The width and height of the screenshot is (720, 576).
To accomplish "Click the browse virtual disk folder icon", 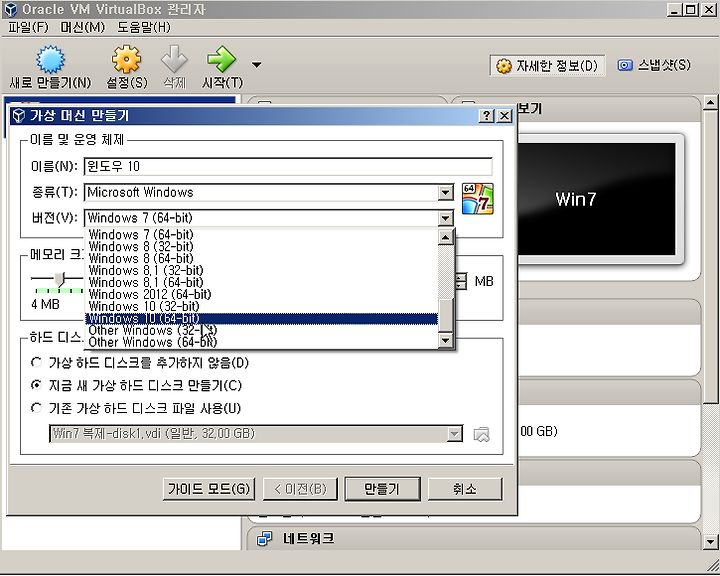I will [481, 434].
